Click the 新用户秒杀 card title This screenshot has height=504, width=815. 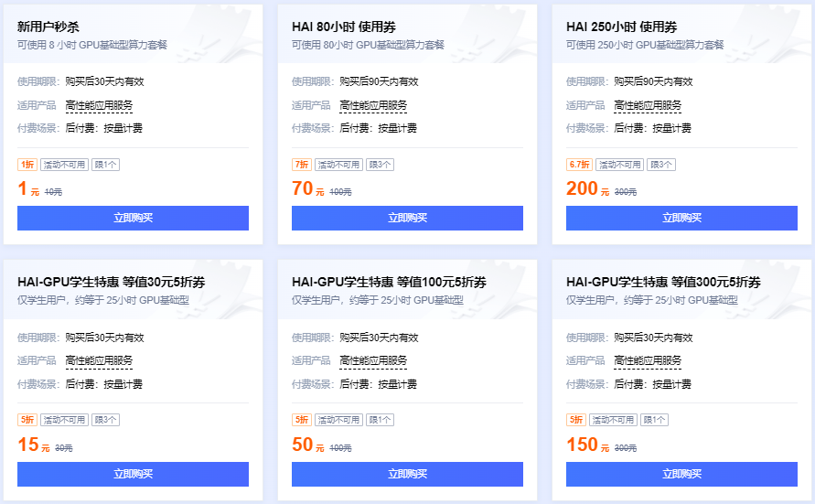[48, 27]
